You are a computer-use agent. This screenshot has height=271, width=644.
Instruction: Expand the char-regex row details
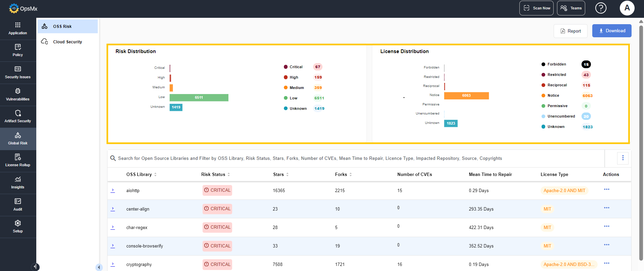113,227
